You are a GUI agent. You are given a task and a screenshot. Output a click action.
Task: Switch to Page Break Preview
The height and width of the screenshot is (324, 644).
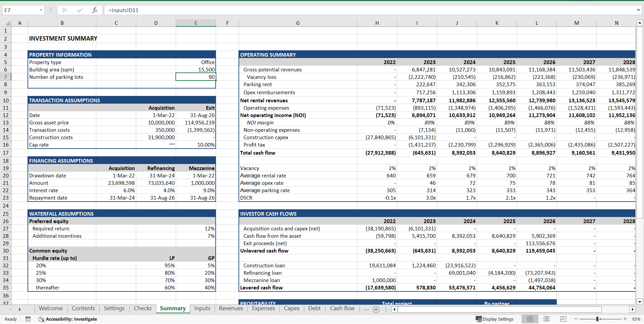tap(563, 319)
